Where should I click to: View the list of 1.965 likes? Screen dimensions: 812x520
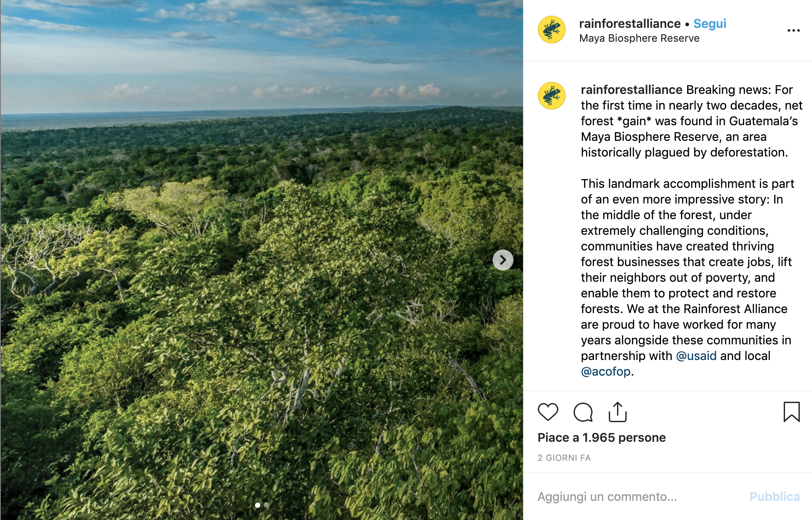[601, 437]
